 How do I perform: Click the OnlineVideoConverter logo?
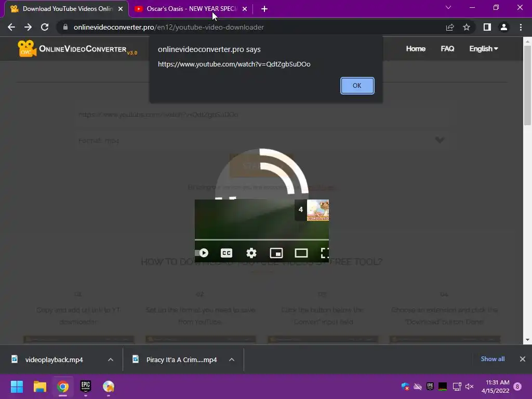coord(77,49)
